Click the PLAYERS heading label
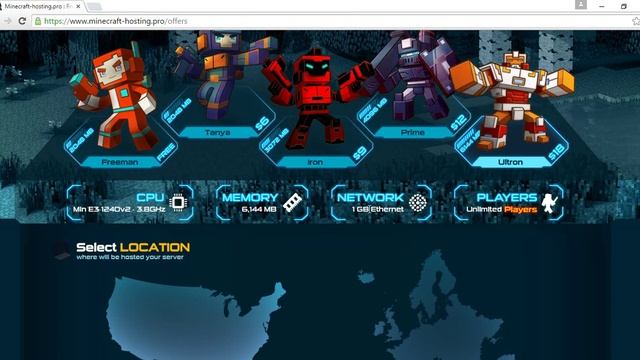Viewport: 640px width, 360px height. [507, 198]
